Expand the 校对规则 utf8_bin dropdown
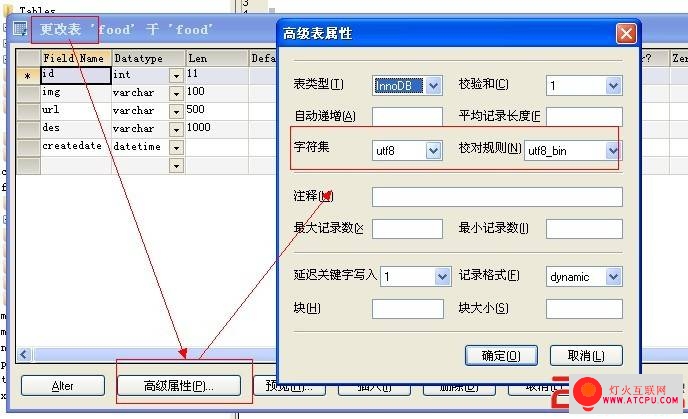The width and height of the screenshot is (688, 419). pyautogui.click(x=613, y=151)
